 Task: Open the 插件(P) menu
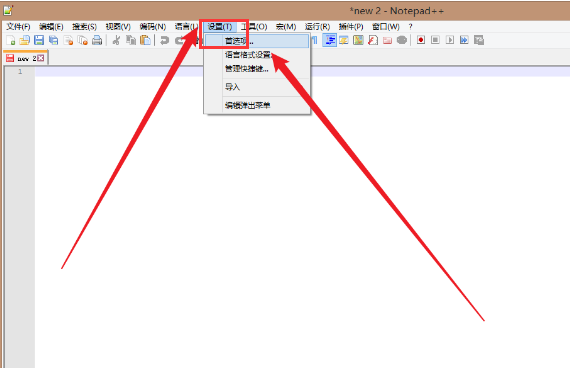point(351,27)
